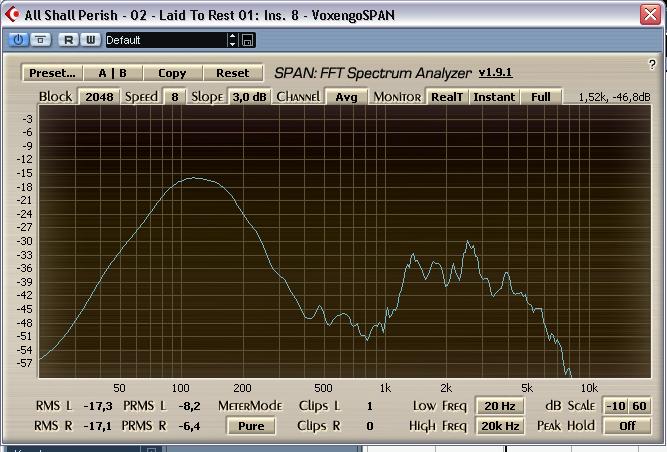Click the Clips R counter value 0

370,426
